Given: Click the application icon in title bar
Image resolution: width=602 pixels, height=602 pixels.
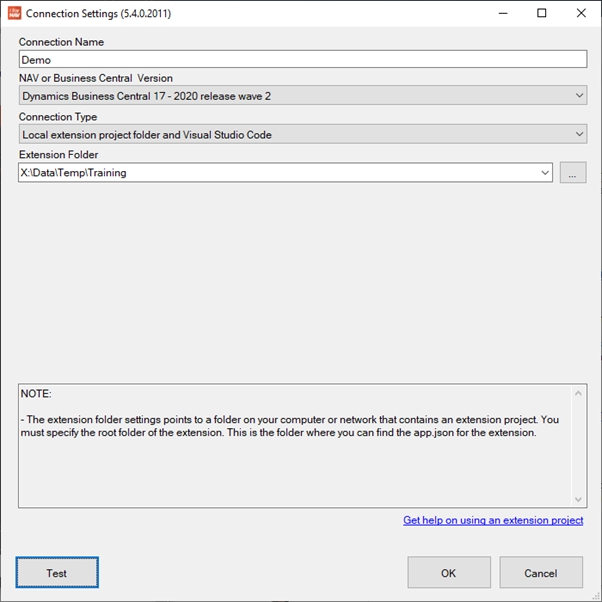Looking at the screenshot, I should pos(14,13).
